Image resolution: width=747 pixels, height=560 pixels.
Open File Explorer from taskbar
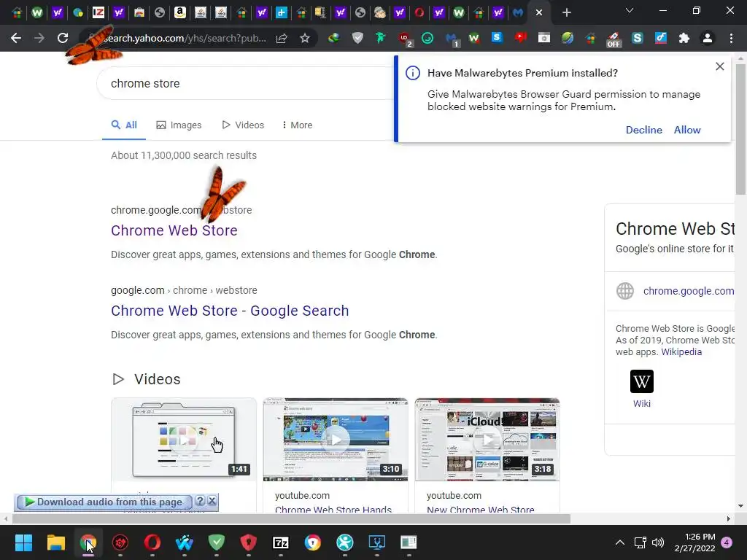pos(55,542)
